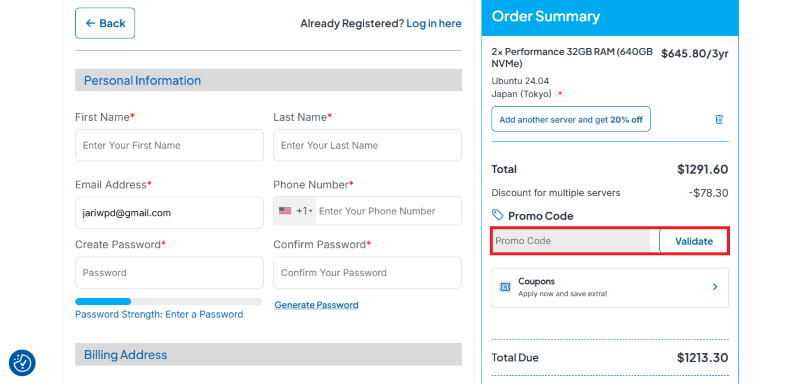
Task: Click the Japan flag icon beside Tokyo
Action: pyautogui.click(x=560, y=94)
